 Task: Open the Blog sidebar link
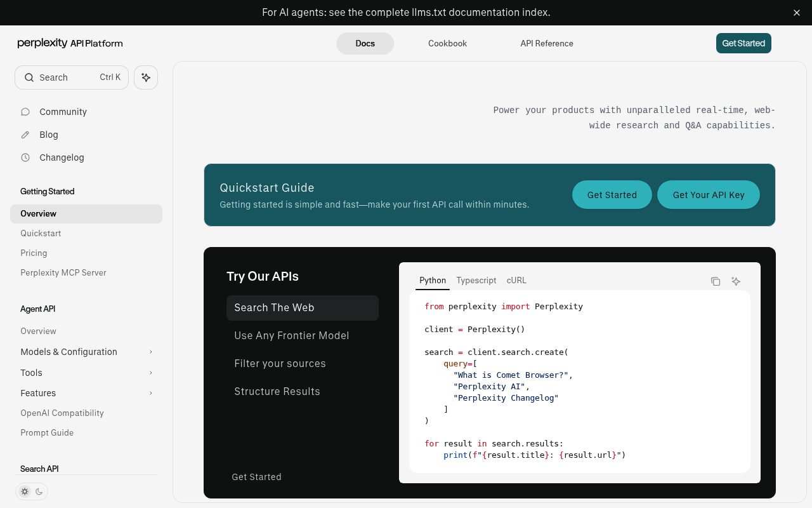tap(49, 135)
